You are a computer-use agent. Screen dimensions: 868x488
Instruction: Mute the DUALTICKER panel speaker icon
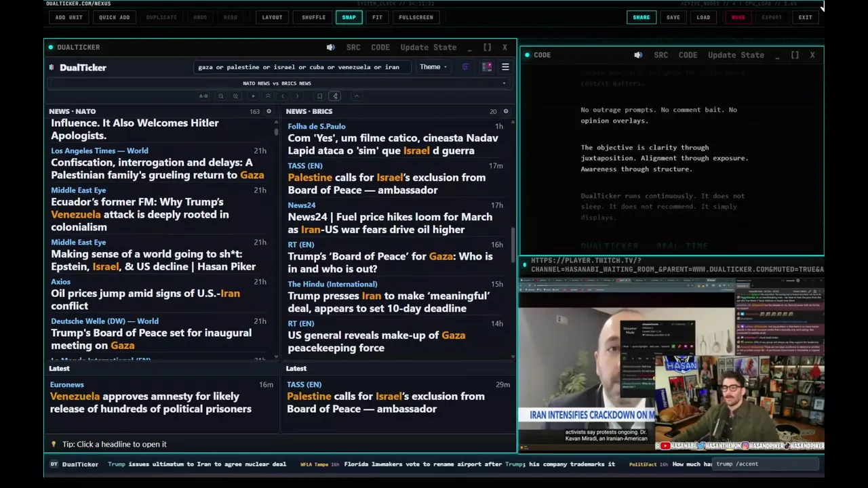click(x=330, y=47)
